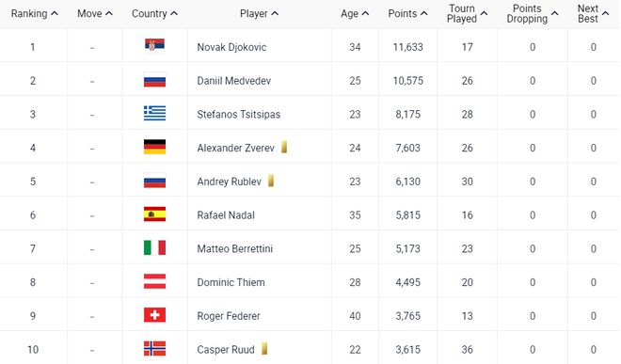The image size is (621, 364).
Task: Sort by the Age column header
Action: tap(355, 13)
